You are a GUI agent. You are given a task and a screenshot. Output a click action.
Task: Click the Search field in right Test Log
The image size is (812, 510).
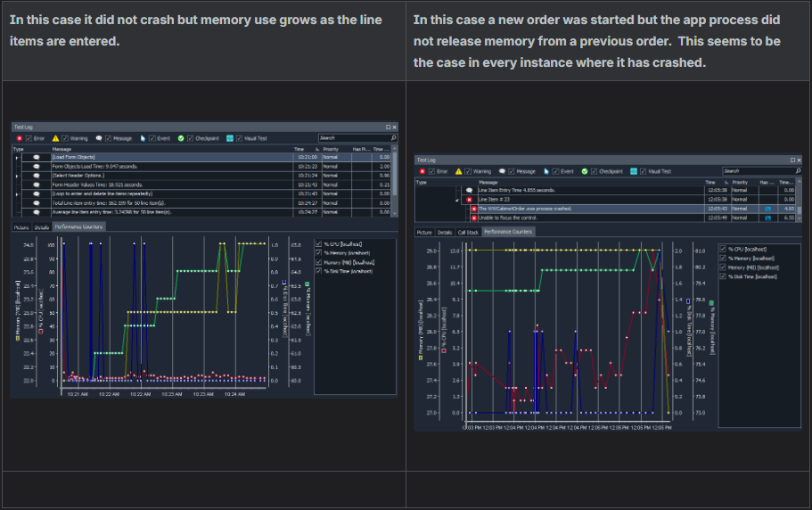pos(756,170)
